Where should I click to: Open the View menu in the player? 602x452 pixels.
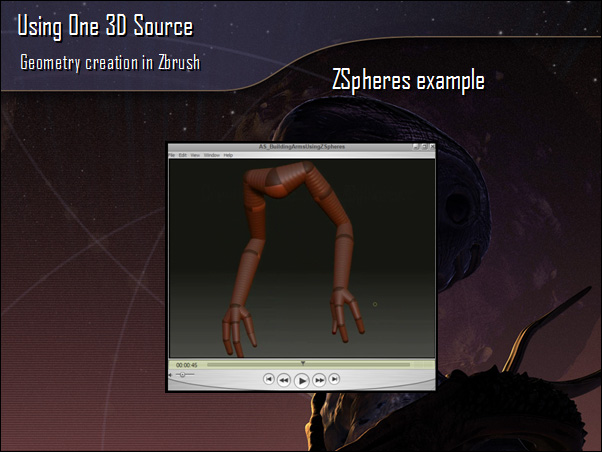click(195, 155)
